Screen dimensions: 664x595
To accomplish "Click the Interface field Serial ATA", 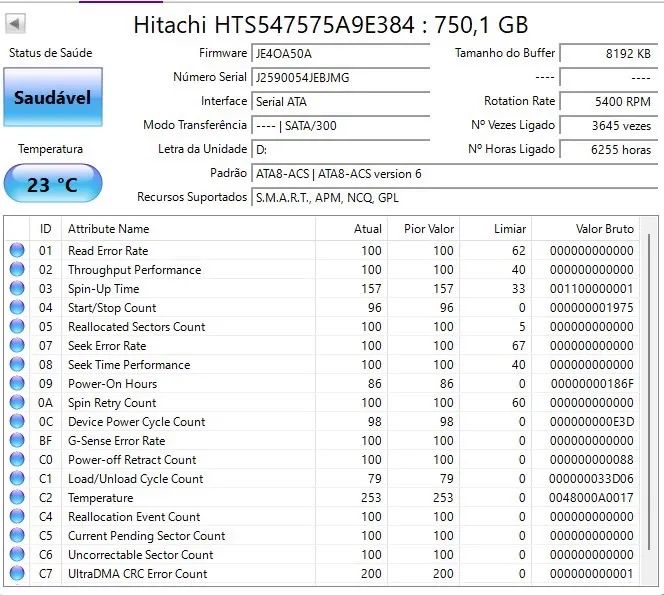I will (x=340, y=102).
